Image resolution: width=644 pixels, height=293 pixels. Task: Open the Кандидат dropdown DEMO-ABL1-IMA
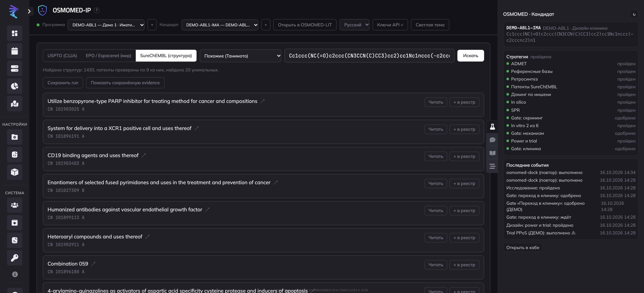(x=220, y=25)
